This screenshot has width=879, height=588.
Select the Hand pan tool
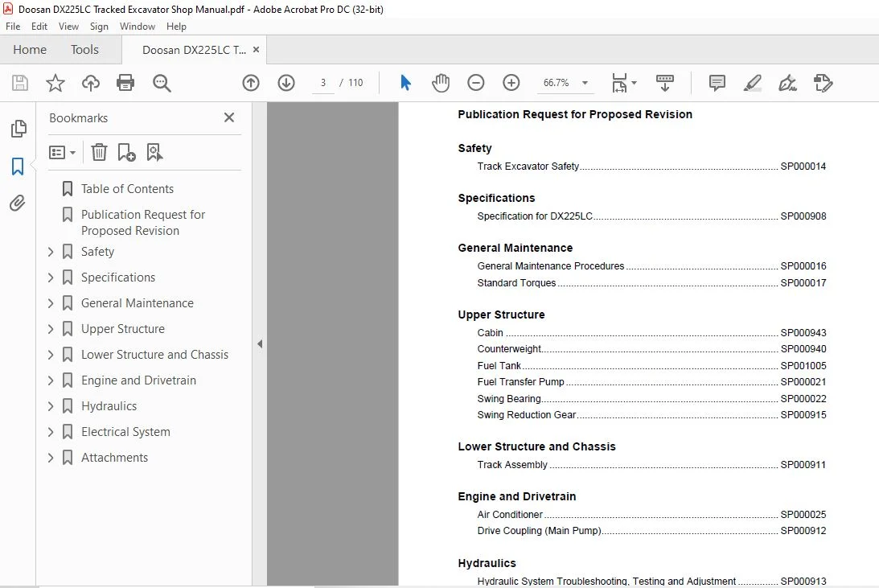coord(441,83)
